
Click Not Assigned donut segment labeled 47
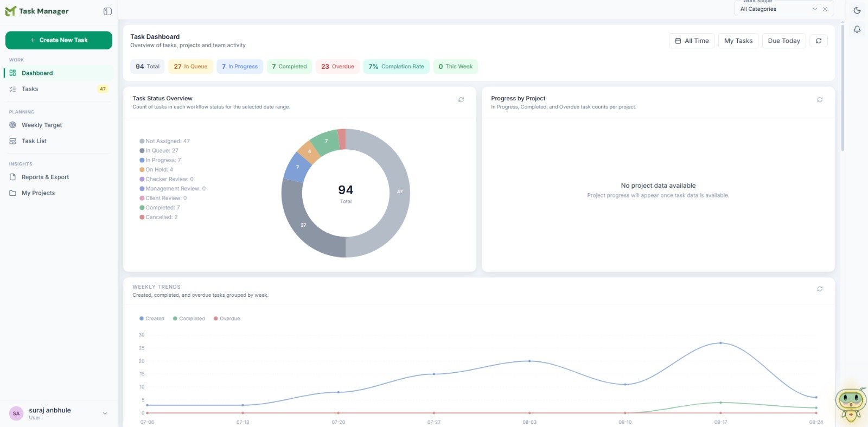(x=400, y=192)
